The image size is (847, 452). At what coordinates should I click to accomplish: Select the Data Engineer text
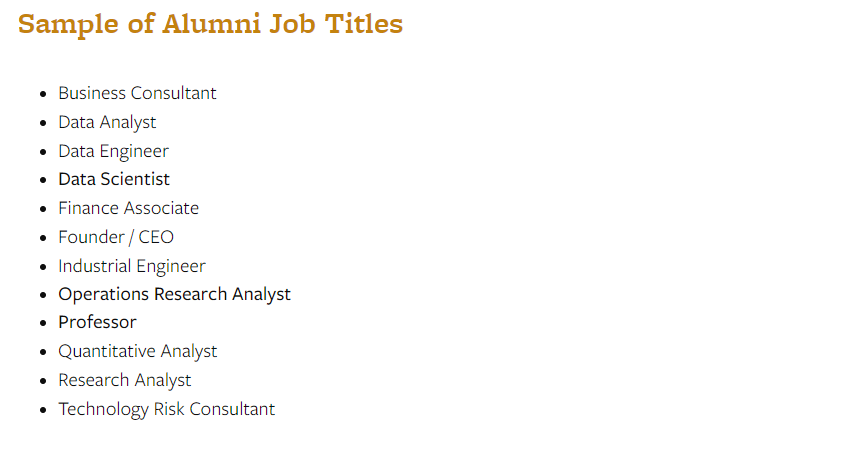point(113,151)
